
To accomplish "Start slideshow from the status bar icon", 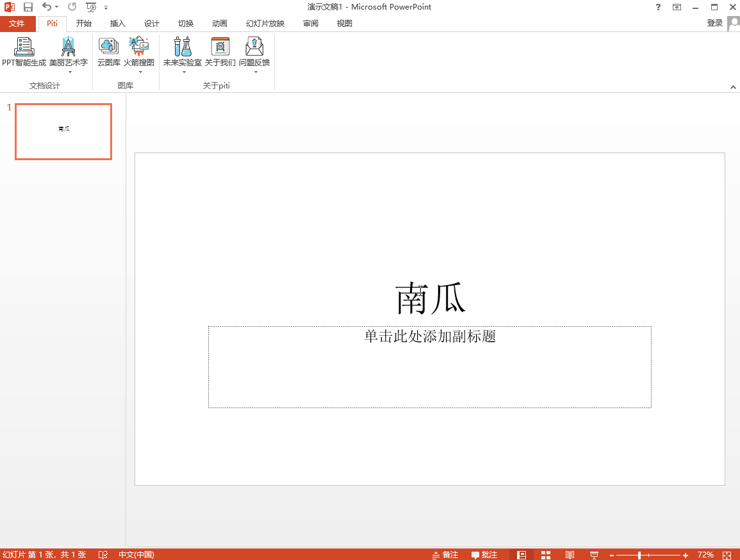I will click(594, 554).
